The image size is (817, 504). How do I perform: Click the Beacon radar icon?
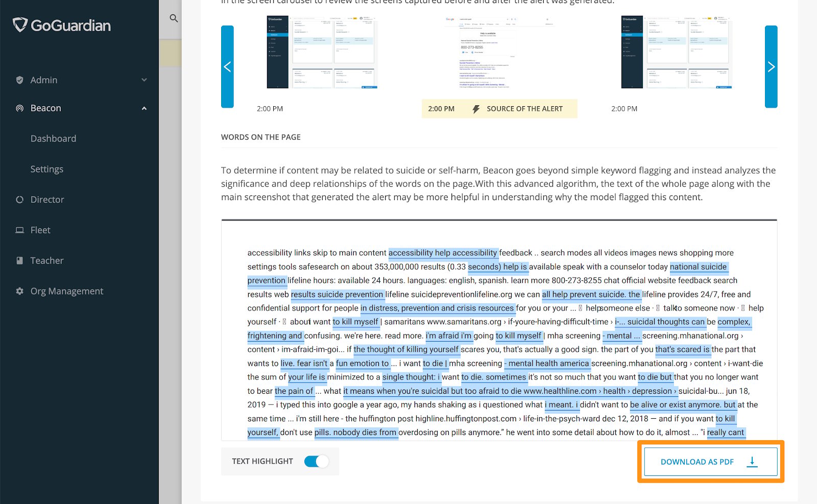(x=19, y=108)
